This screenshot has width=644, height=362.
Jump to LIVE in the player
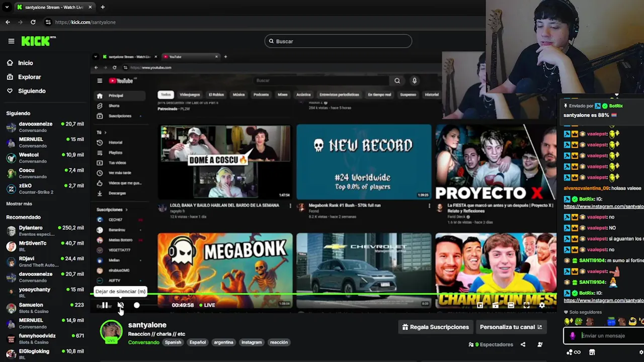tap(207, 305)
